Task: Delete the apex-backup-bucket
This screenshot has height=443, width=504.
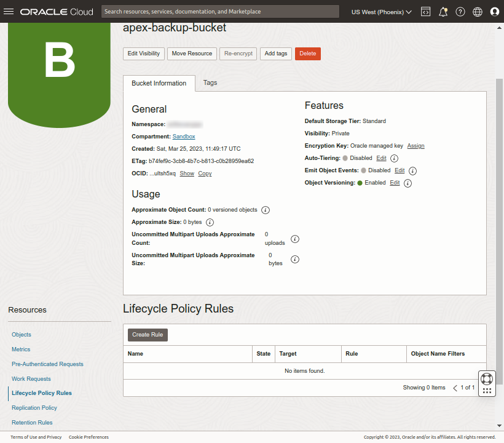Action: coord(307,54)
